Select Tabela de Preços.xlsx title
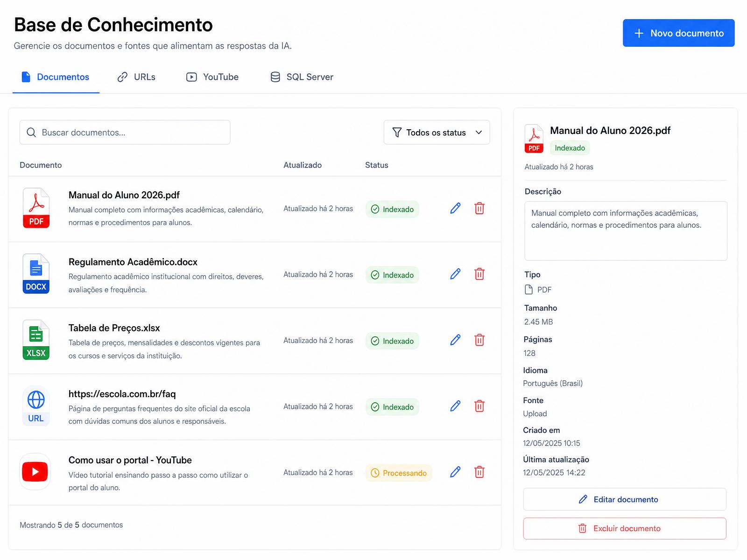This screenshot has height=560, width=747. (114, 328)
